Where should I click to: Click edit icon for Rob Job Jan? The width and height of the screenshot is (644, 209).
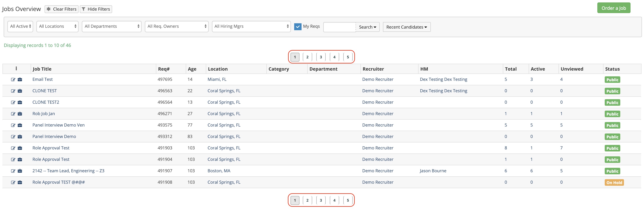point(13,114)
